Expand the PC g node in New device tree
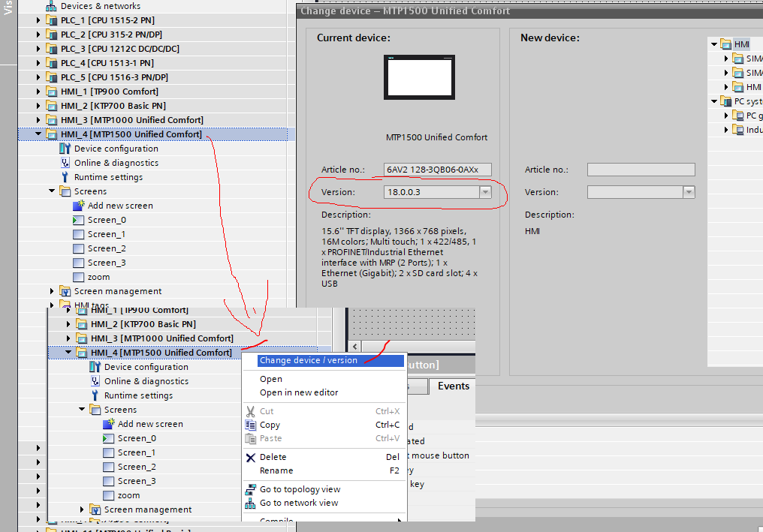The width and height of the screenshot is (763, 532). click(726, 116)
